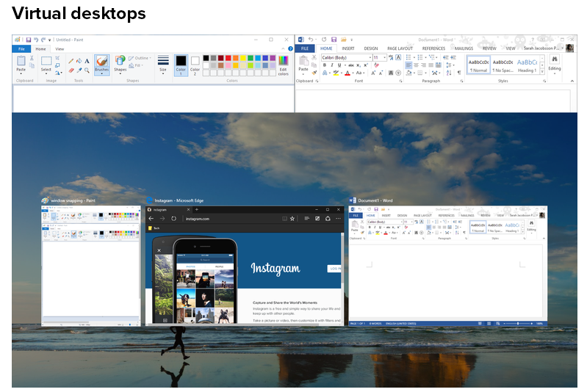Select the window snapping - Paint thumbnail
Viewport: 587px width, 392px height.
coord(90,266)
